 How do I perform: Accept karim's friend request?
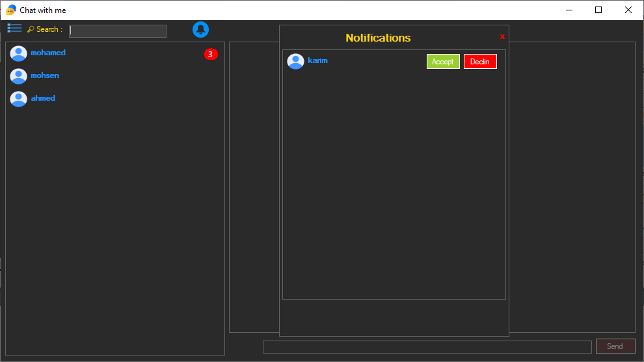(442, 62)
